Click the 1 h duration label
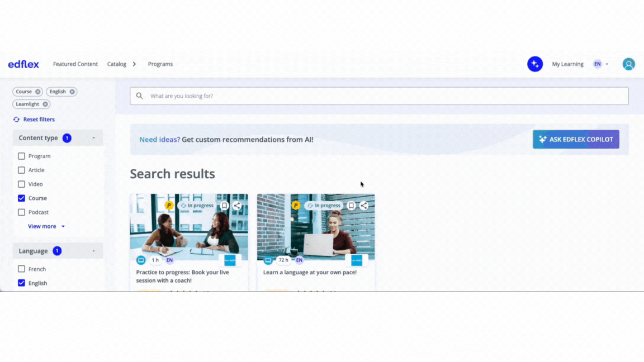644x362 pixels. (x=155, y=260)
